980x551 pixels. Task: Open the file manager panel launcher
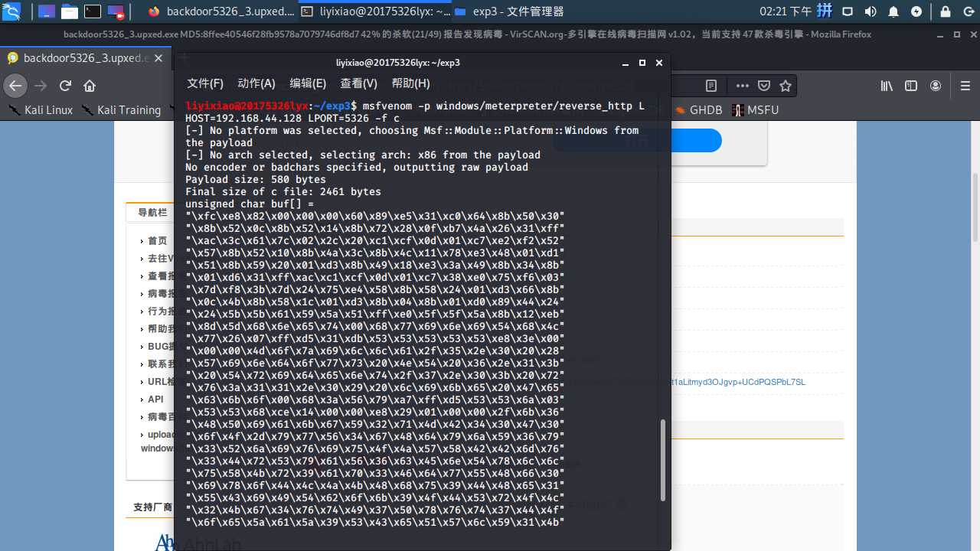pyautogui.click(x=69, y=11)
